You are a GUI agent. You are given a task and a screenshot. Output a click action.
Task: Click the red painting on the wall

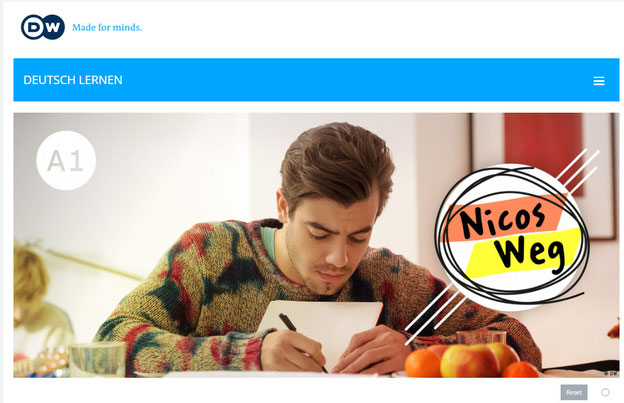[x=543, y=153]
